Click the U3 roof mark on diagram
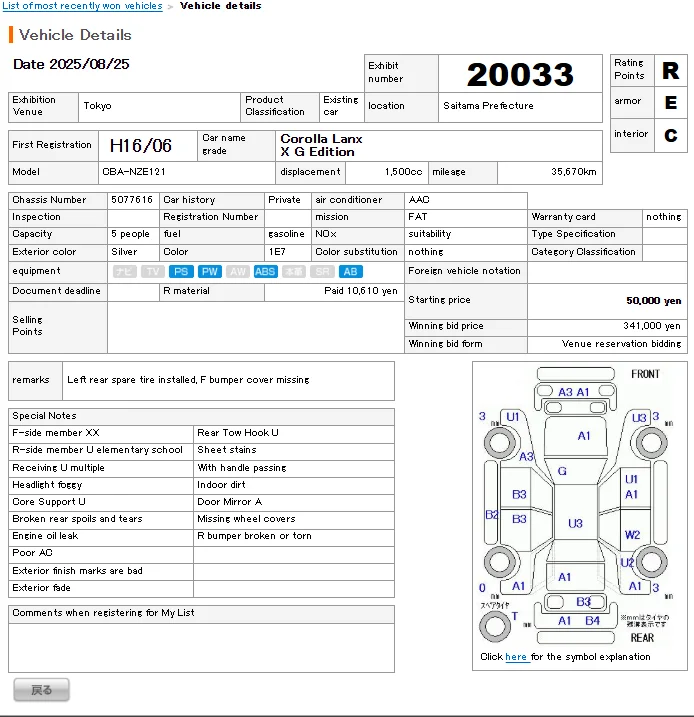694x717 pixels. click(x=575, y=523)
